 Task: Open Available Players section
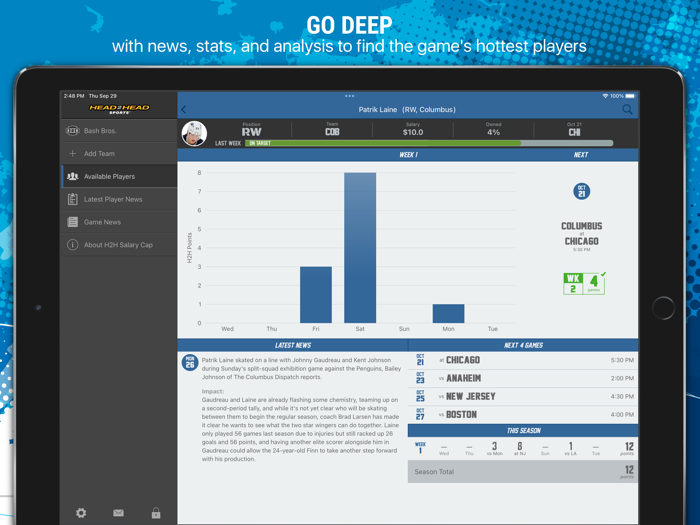pyautogui.click(x=119, y=176)
